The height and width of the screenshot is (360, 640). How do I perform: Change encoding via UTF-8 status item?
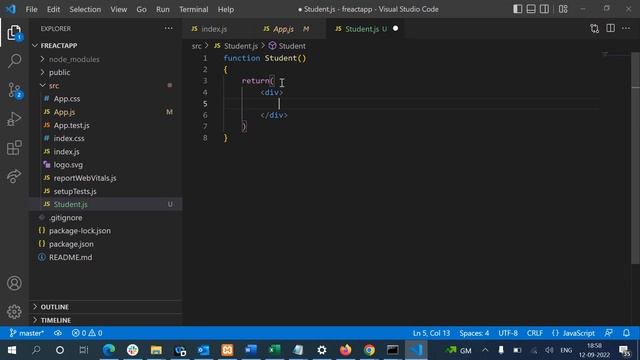click(508, 333)
